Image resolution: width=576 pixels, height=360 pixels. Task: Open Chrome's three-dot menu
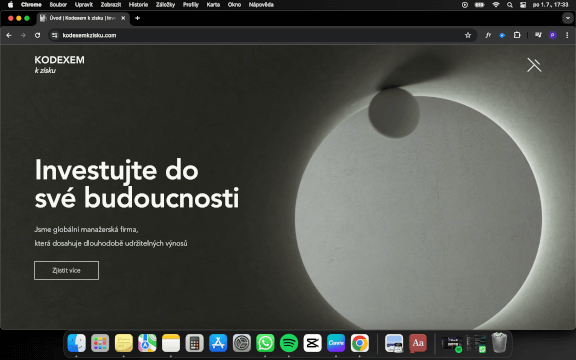[x=567, y=35]
